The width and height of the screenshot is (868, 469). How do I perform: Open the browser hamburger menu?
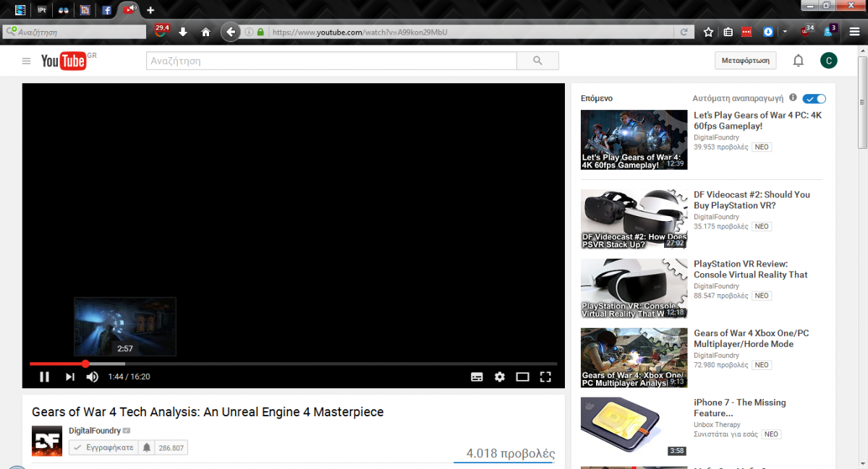coord(854,32)
